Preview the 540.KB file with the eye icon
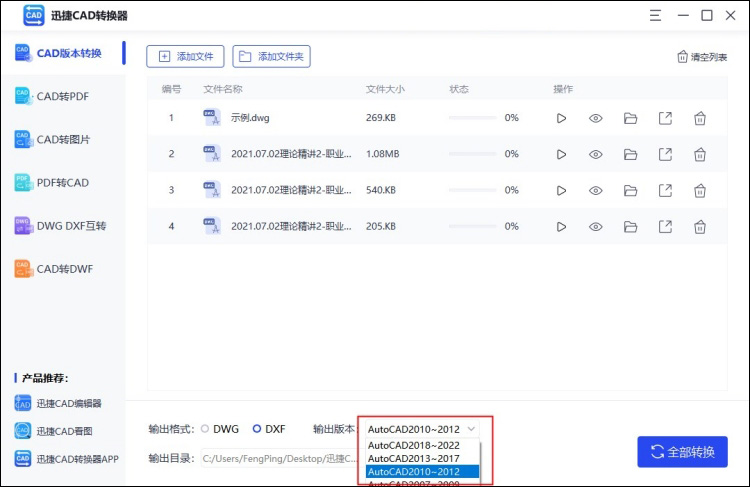Image resolution: width=750 pixels, height=487 pixels. point(596,191)
